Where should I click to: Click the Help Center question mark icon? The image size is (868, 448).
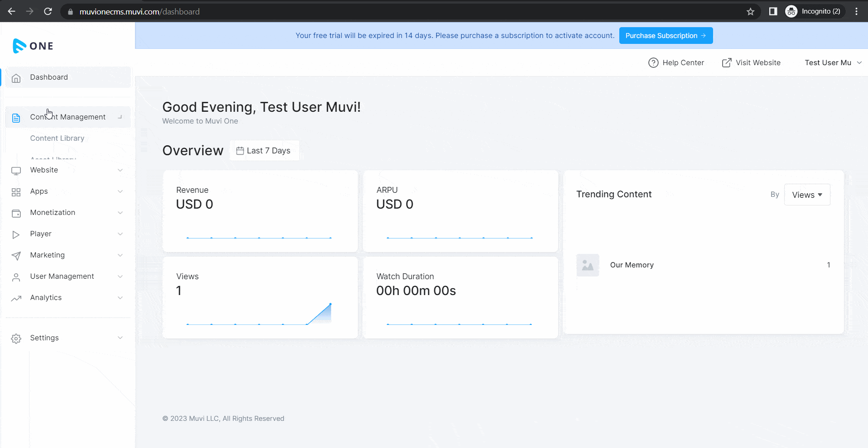[653, 63]
